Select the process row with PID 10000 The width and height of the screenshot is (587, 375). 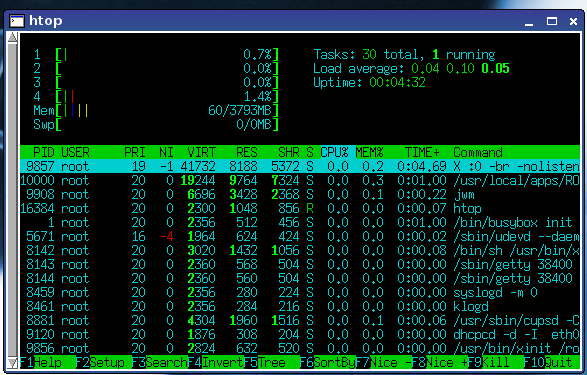click(x=300, y=180)
